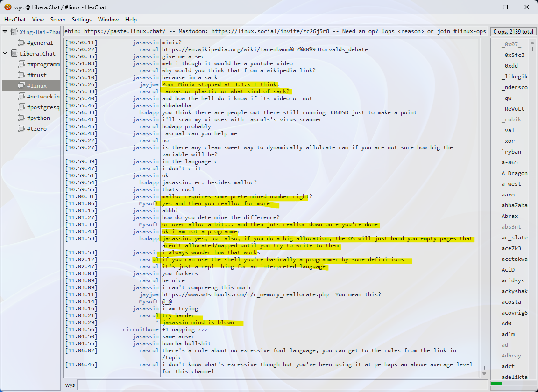Click the green lag meter bar
The image size is (538, 392).
(496, 383)
